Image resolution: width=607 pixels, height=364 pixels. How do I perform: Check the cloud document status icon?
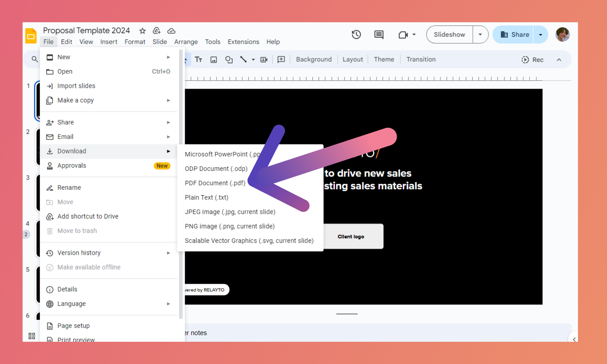point(171,31)
